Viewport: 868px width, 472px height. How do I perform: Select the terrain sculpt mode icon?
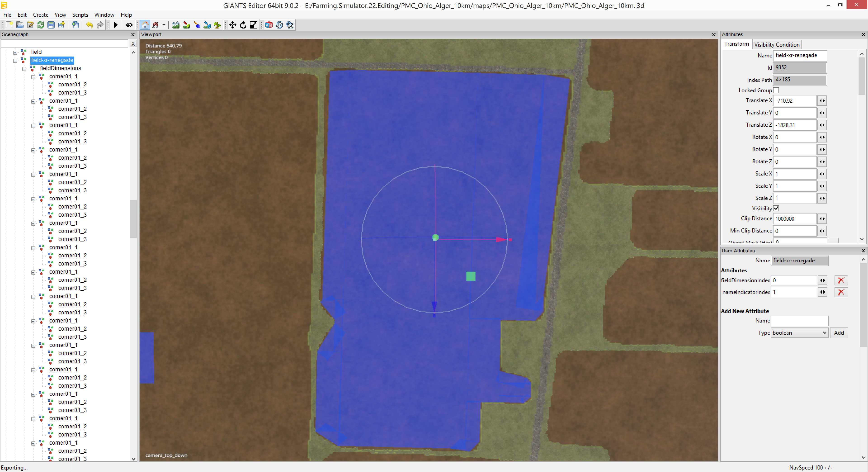tap(176, 25)
